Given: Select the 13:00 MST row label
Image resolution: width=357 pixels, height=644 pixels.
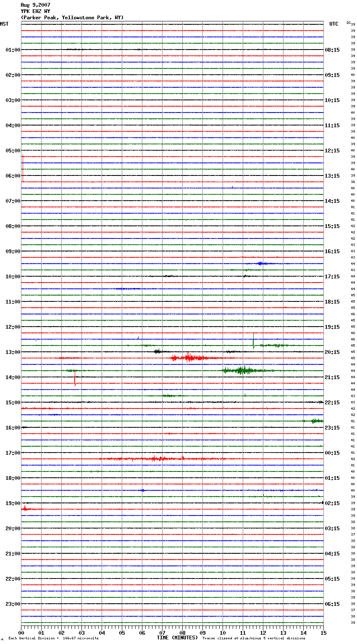Looking at the screenshot, I should 13,352.
